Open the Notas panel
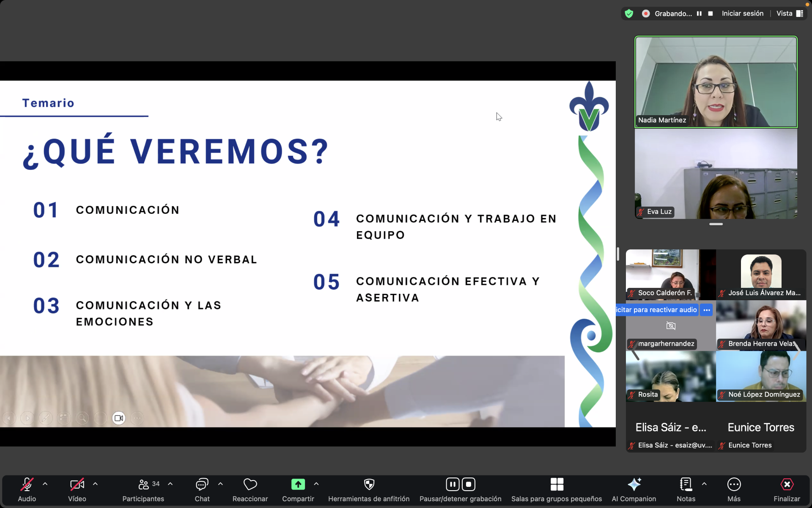The height and width of the screenshot is (508, 812). click(x=685, y=489)
